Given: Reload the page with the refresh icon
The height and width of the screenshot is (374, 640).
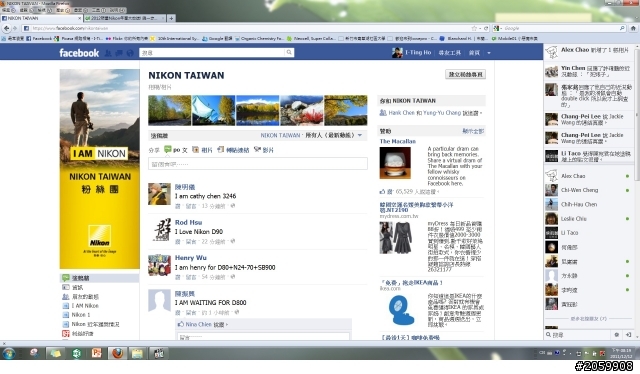Looking at the screenshot, I should [x=486, y=28].
